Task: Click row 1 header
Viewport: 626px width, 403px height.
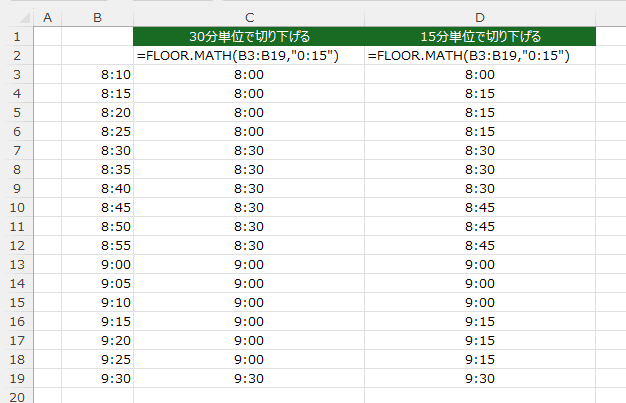Action: (x=17, y=36)
